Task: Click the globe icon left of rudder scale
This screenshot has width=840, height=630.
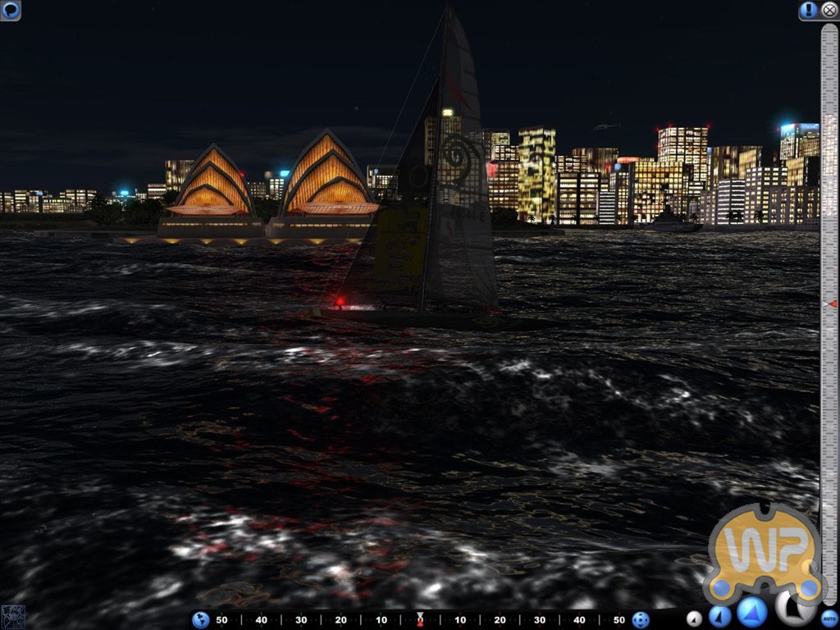Action: click(200, 619)
